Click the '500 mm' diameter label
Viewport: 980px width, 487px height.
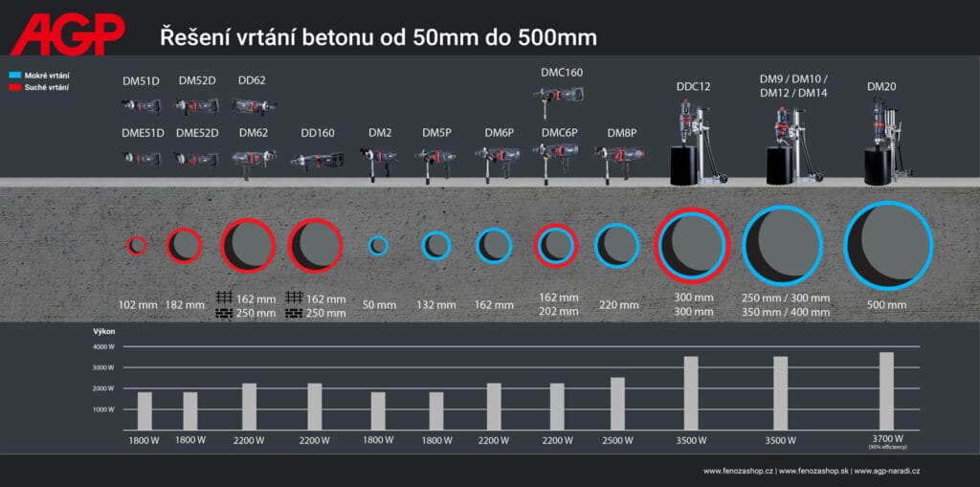[886, 305]
